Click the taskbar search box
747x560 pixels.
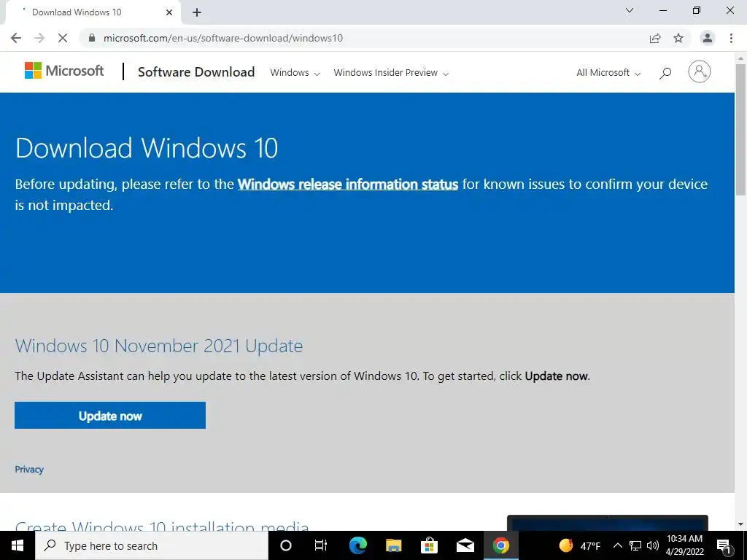[152, 545]
